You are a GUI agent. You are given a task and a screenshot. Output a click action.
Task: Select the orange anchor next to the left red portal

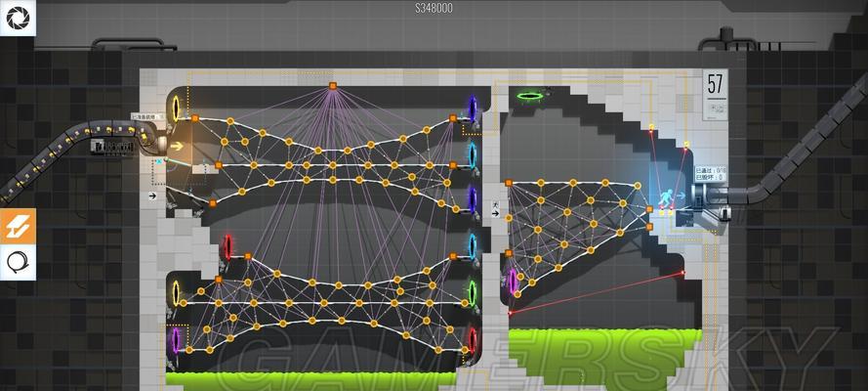click(248, 256)
